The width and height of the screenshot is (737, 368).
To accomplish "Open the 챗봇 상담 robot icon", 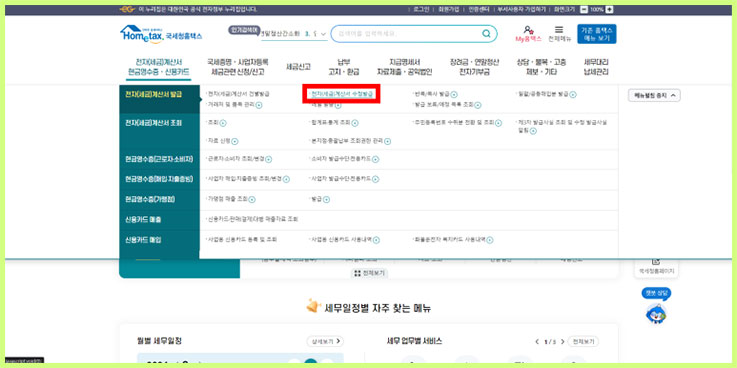I will click(656, 313).
